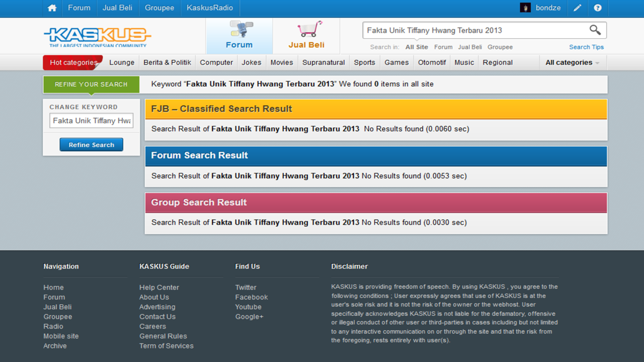Screen dimensions: 644x362
Task: Open bondze username menu
Action: [x=548, y=8]
